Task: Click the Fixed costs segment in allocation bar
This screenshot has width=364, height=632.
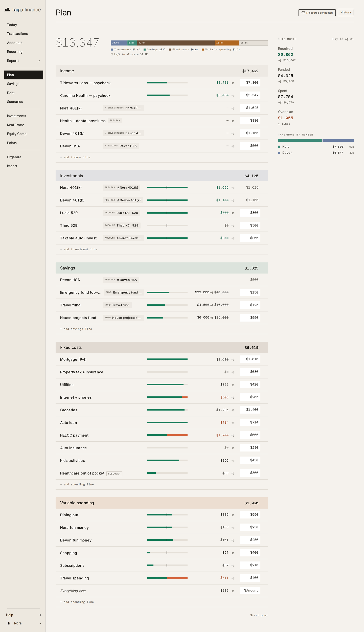Action: pos(176,43)
